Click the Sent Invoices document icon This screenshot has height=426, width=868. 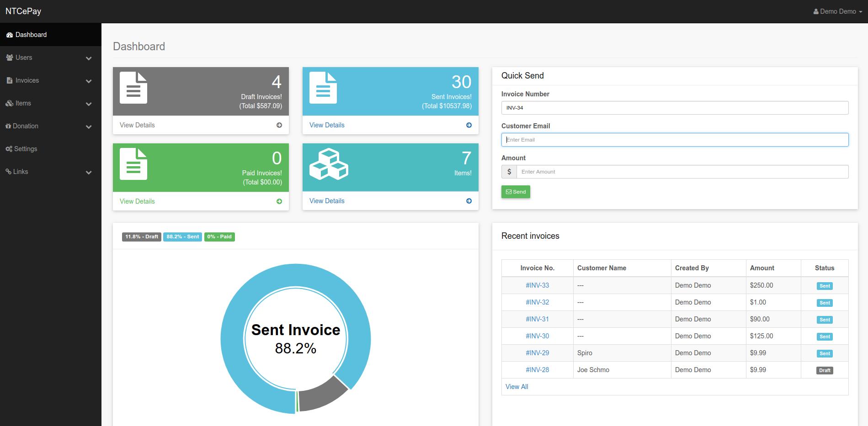click(x=323, y=88)
